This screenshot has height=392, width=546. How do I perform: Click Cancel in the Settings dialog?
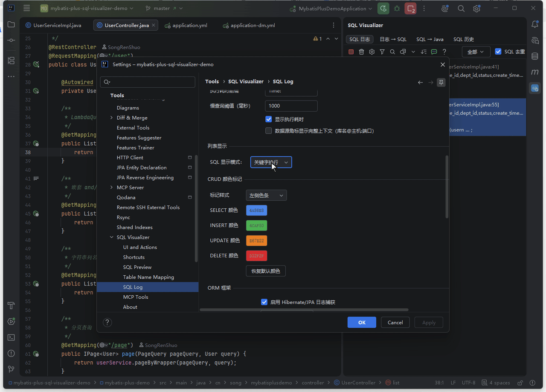(x=395, y=323)
